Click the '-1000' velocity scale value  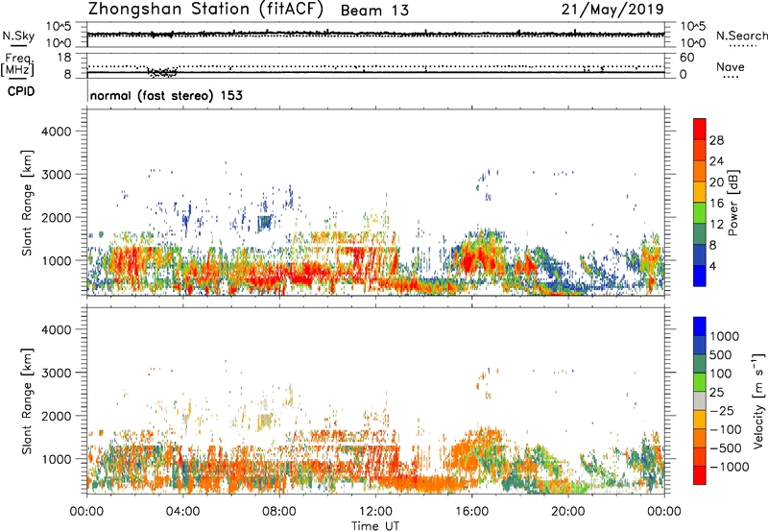click(730, 467)
